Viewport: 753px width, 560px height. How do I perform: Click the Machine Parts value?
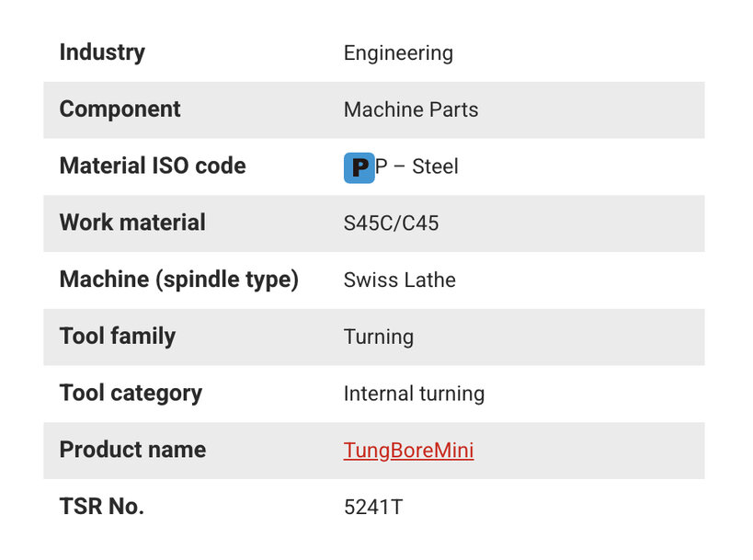[x=411, y=109]
